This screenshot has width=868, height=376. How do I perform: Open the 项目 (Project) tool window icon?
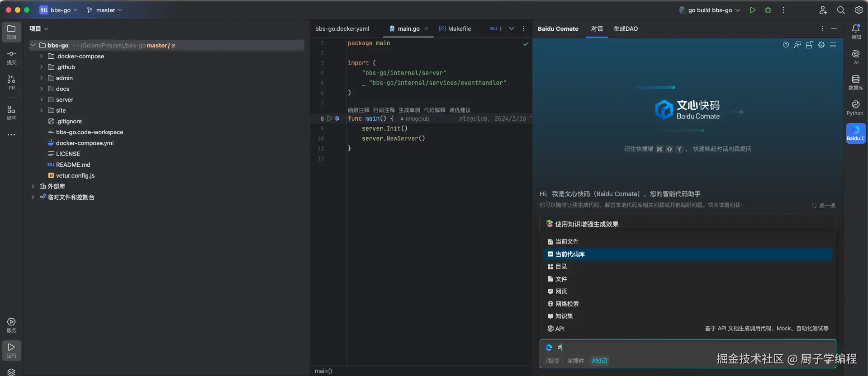pos(11,32)
